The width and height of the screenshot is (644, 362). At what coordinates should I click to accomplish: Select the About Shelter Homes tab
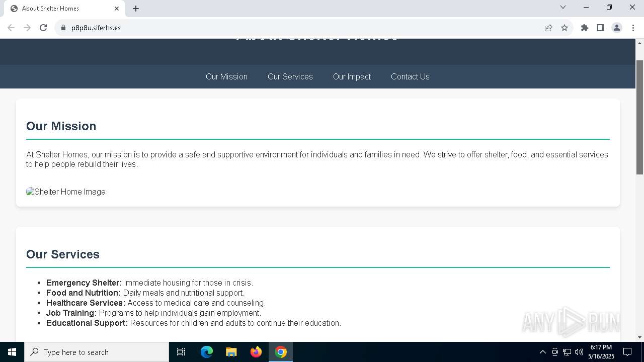pyautogui.click(x=64, y=9)
